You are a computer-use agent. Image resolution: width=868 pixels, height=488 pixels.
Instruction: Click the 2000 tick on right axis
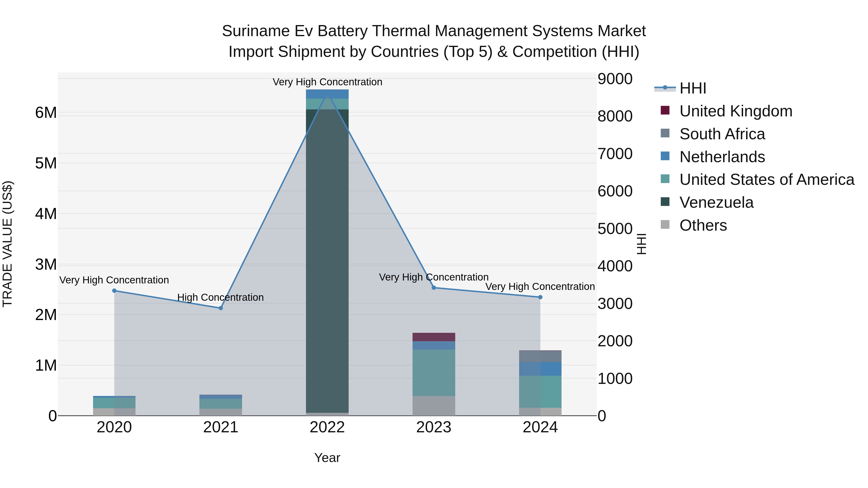[x=615, y=341]
